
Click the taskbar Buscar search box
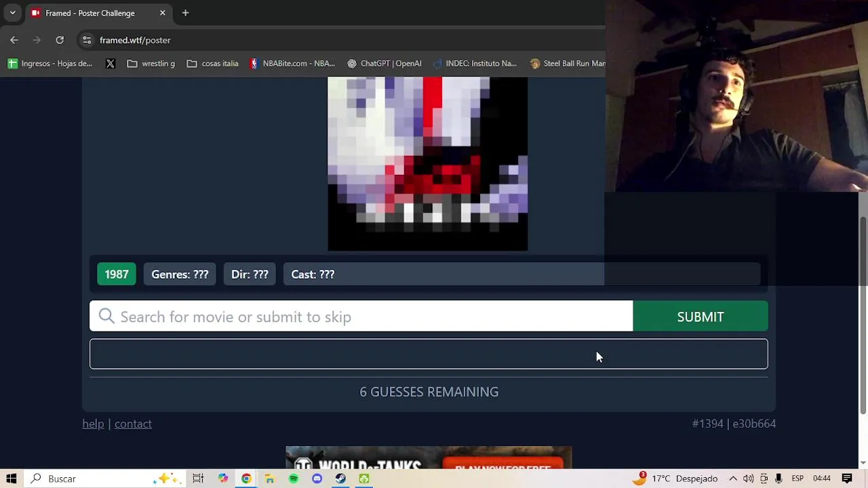point(105,479)
